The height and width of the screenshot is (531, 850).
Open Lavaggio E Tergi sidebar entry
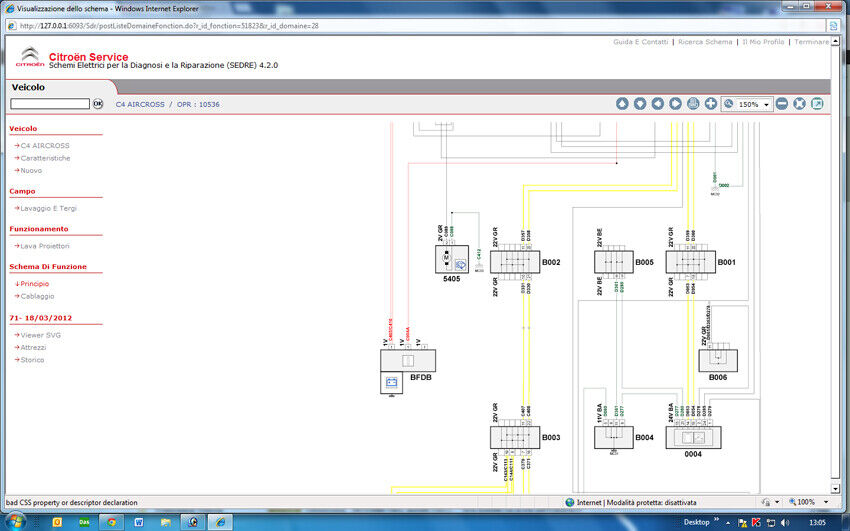48,208
